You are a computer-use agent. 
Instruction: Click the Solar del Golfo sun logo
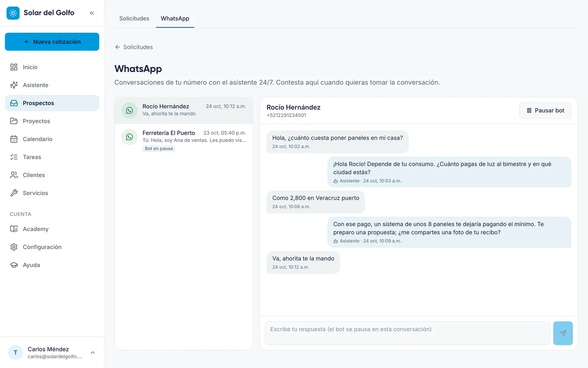13,13
